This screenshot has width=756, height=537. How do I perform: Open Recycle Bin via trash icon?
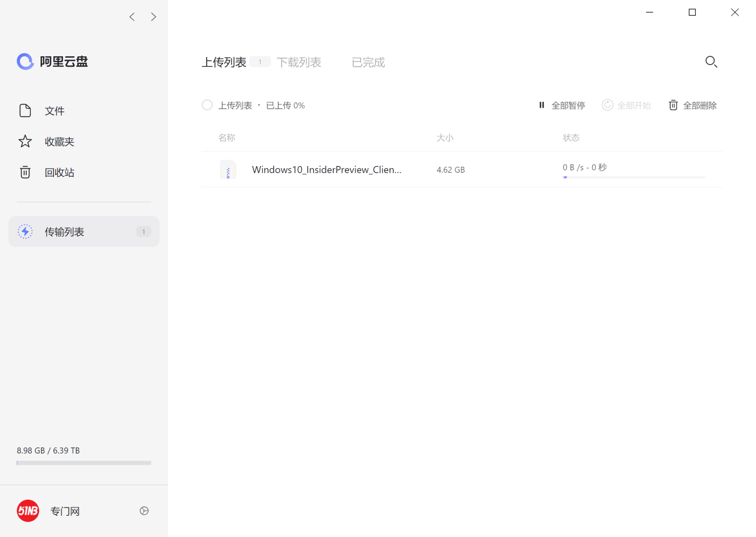[x=25, y=172]
